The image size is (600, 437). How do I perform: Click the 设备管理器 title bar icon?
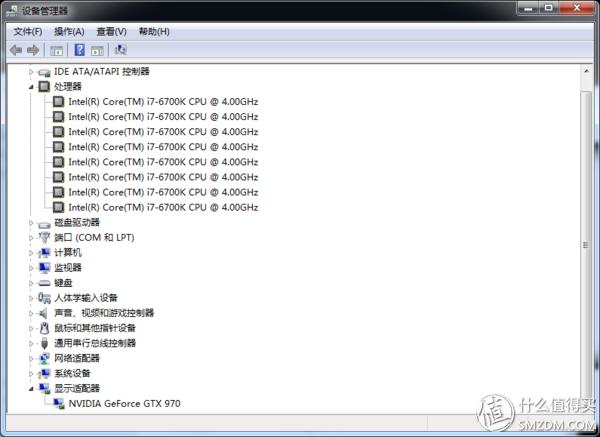coord(12,10)
